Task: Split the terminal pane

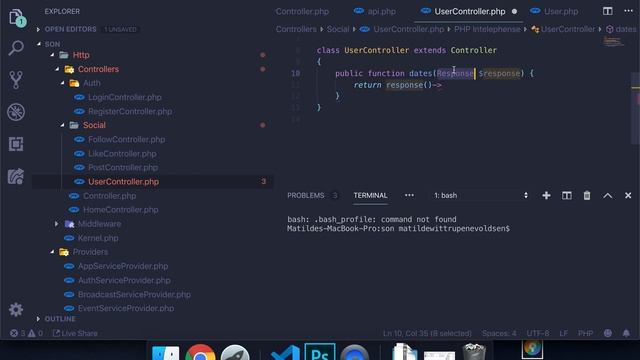Action: click(567, 196)
